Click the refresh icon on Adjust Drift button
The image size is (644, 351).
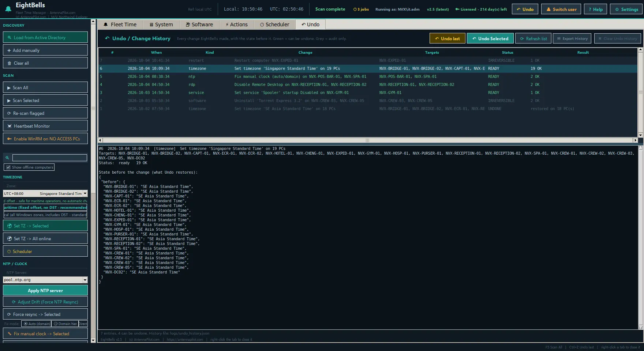(x=14, y=302)
